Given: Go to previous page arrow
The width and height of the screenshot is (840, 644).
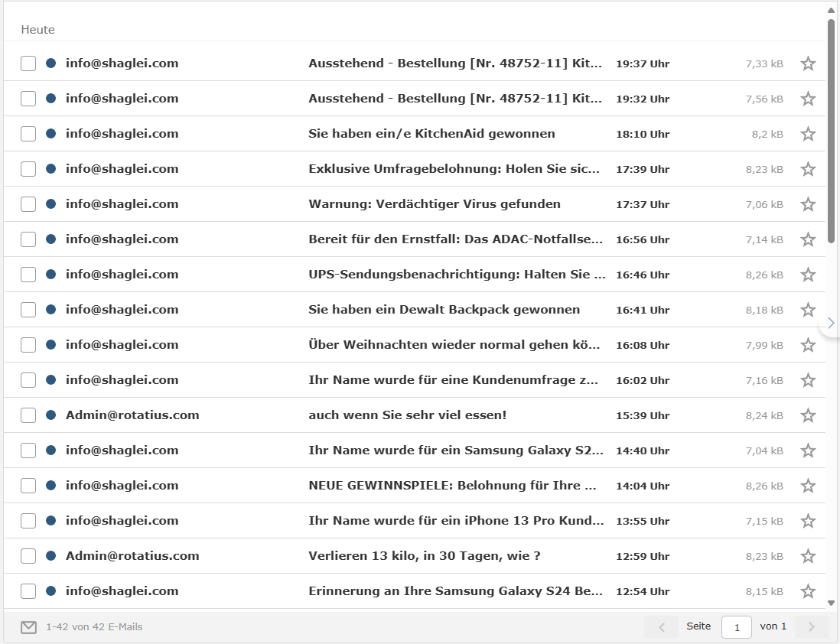Looking at the screenshot, I should [662, 626].
